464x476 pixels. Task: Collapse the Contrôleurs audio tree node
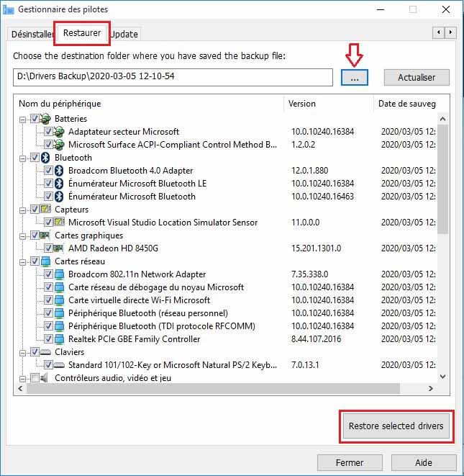click(22, 379)
